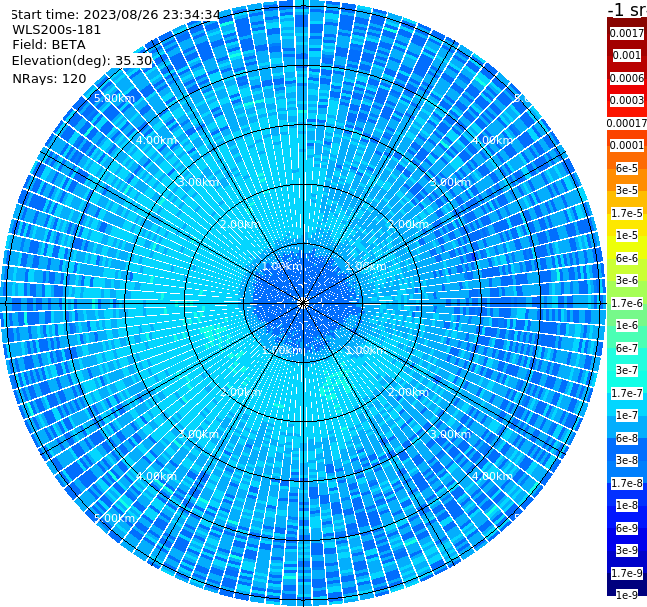Click the Start time 2023/08/26 23:34:34 label
Viewport: 647px width, 607px height.
pyautogui.click(x=115, y=15)
